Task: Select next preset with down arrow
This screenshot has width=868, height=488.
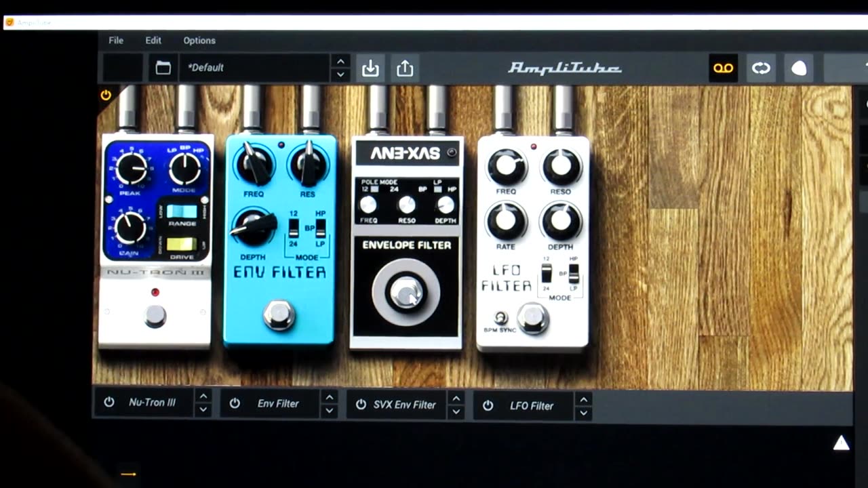Action: click(x=340, y=75)
